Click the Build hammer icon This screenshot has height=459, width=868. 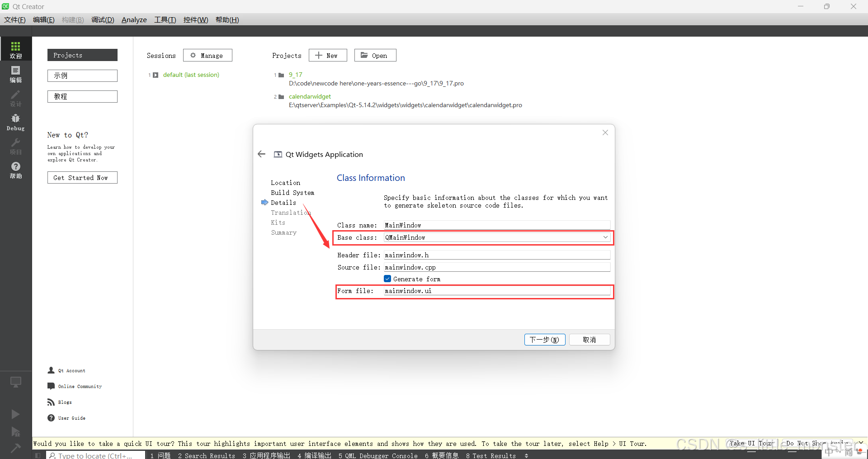click(x=15, y=448)
